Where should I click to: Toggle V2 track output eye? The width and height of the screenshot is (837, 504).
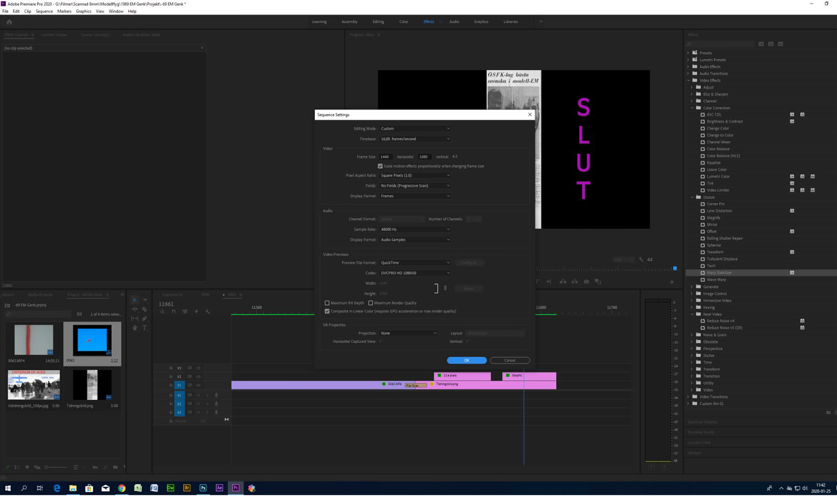[198, 376]
